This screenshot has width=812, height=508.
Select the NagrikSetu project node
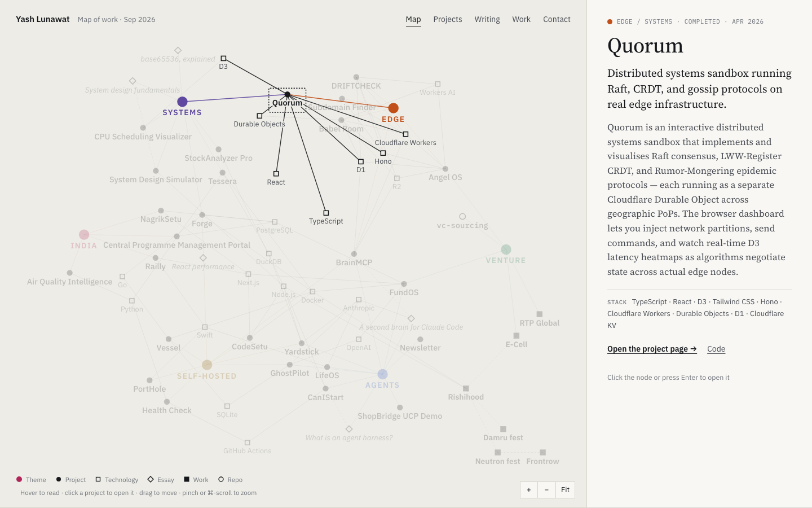(161, 211)
